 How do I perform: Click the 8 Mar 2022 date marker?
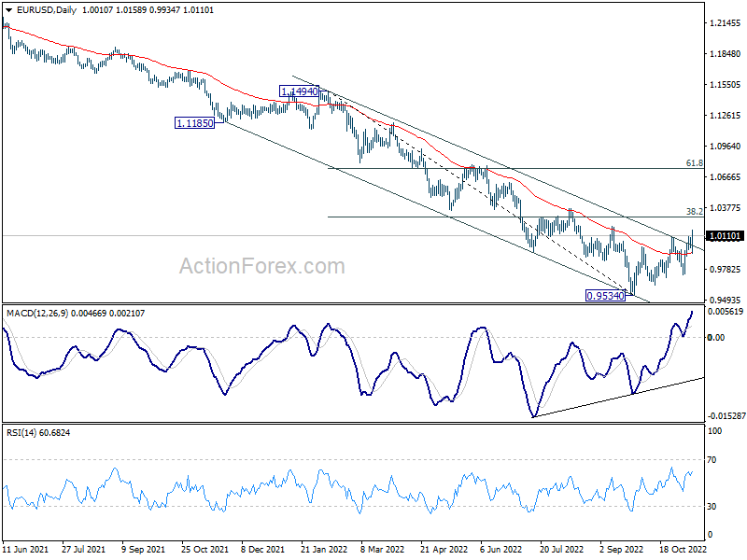point(382,549)
